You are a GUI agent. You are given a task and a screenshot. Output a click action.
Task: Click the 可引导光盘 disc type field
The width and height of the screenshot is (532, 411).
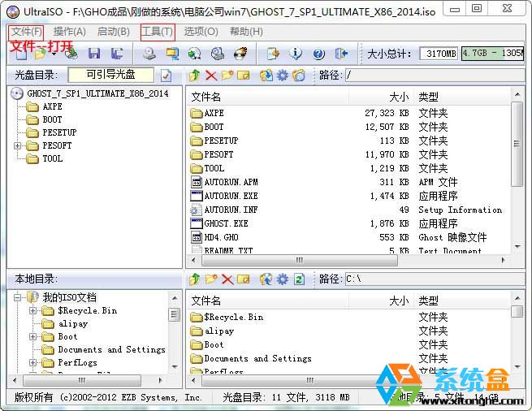click(x=111, y=75)
